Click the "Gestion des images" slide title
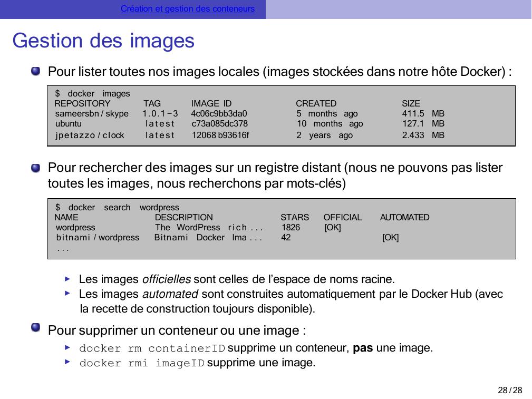Screen dimensions: 532x399 103,41
